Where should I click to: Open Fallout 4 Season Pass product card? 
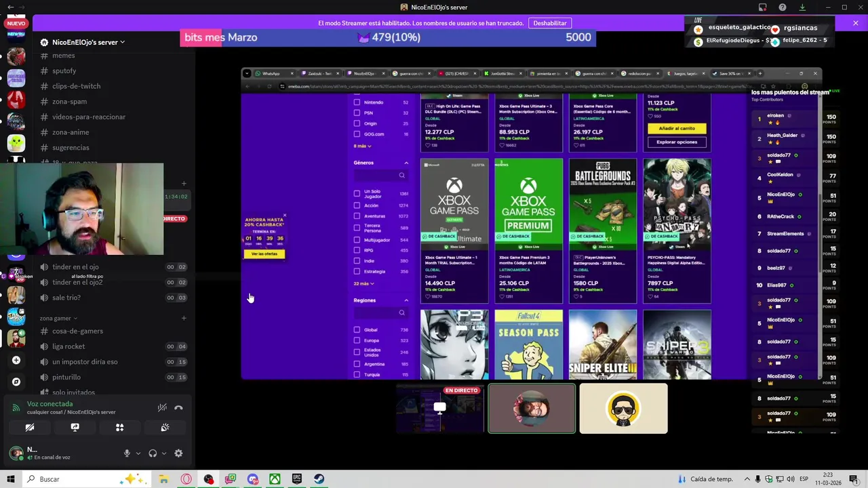pos(528,344)
